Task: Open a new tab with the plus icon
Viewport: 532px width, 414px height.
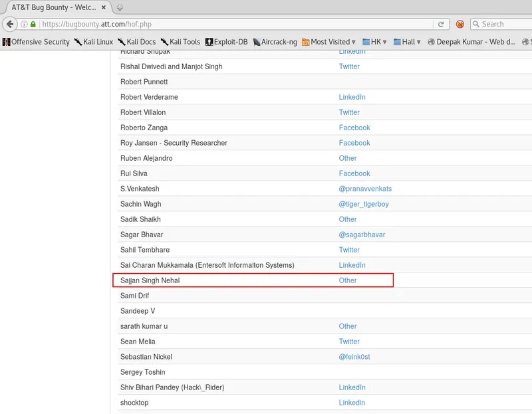Action: coord(120,7)
